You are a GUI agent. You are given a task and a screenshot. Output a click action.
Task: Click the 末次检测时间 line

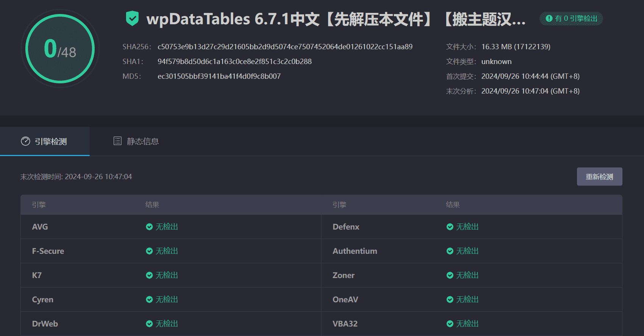pos(76,177)
